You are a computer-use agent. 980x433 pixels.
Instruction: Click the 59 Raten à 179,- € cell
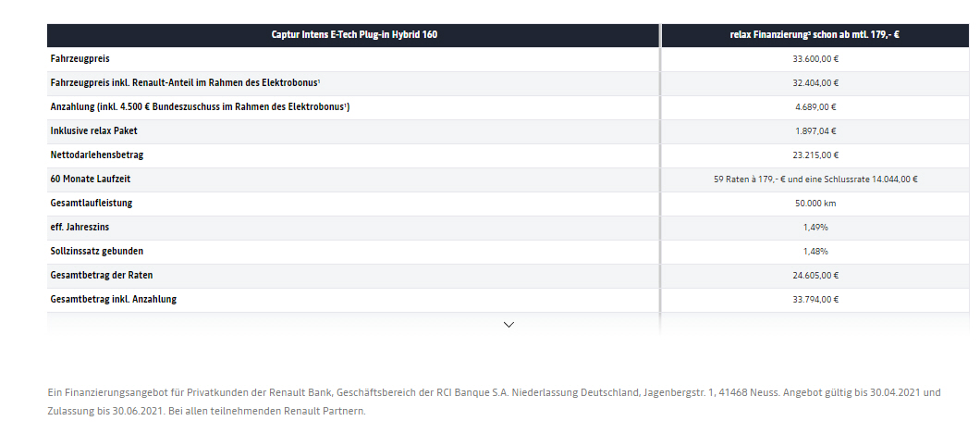click(x=815, y=179)
